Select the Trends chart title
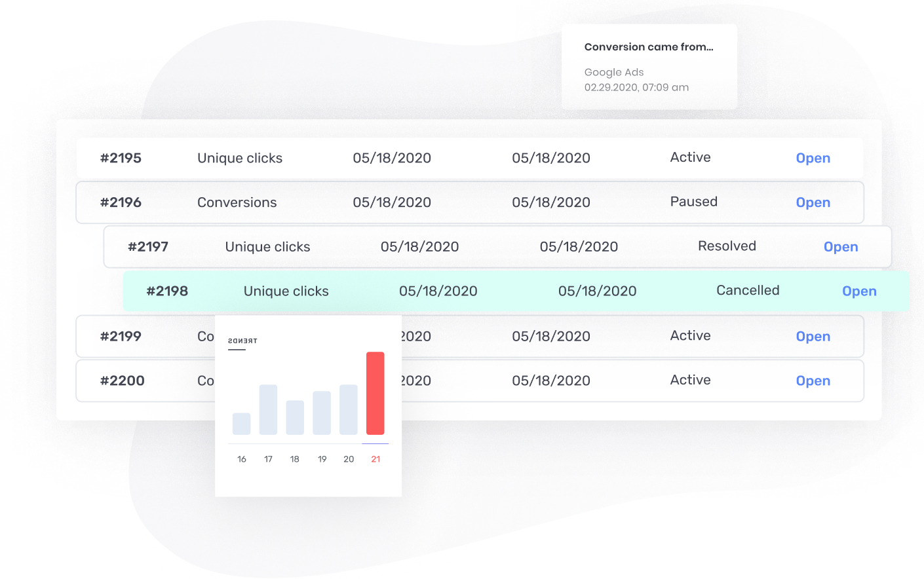 click(242, 341)
